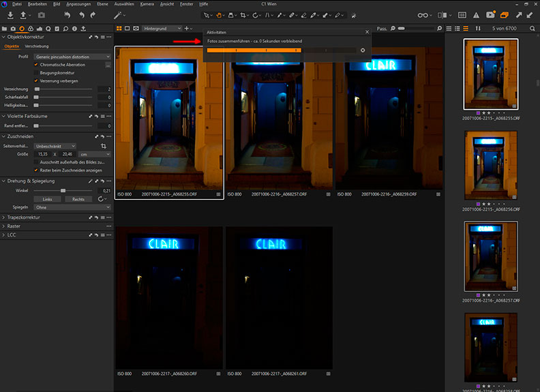Select the Erase mask tool
The width and height of the screenshot is (540, 392).
(303, 15)
